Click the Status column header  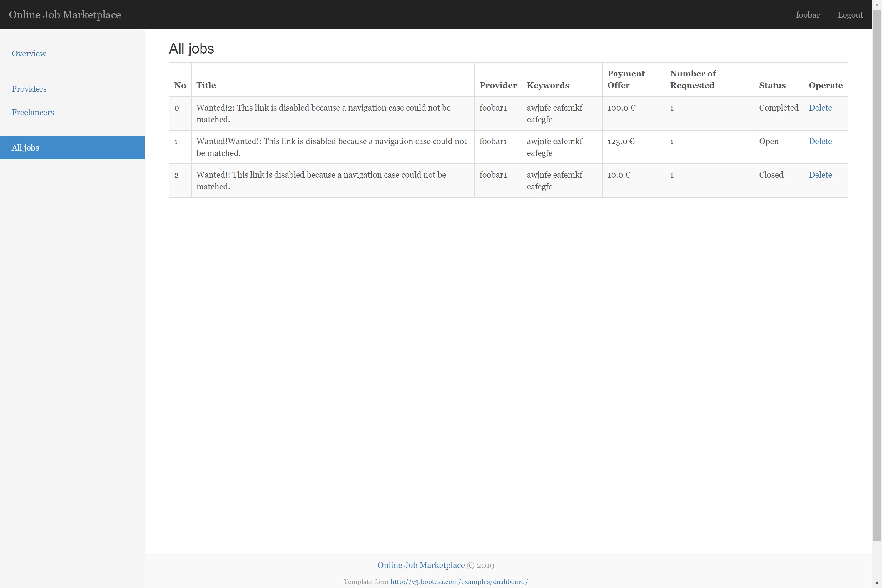click(x=772, y=86)
